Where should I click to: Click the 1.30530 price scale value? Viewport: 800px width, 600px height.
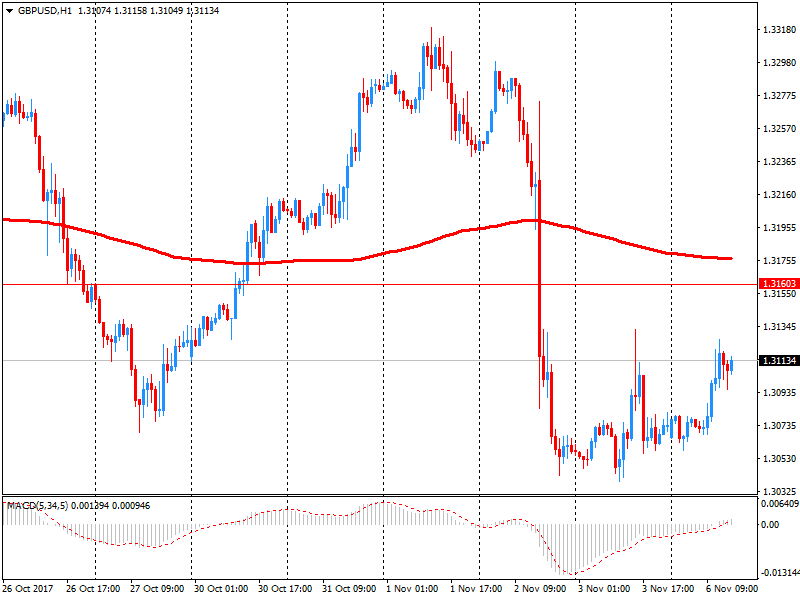(779, 459)
